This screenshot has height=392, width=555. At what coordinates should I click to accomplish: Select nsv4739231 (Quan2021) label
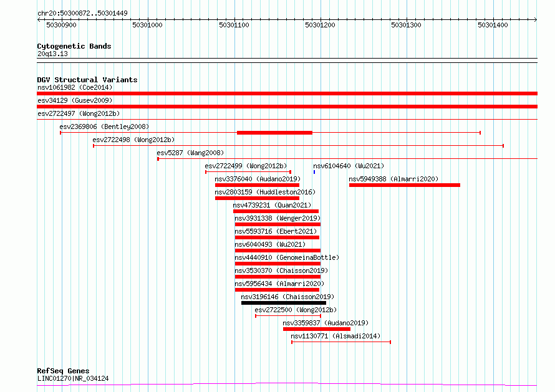272,205
